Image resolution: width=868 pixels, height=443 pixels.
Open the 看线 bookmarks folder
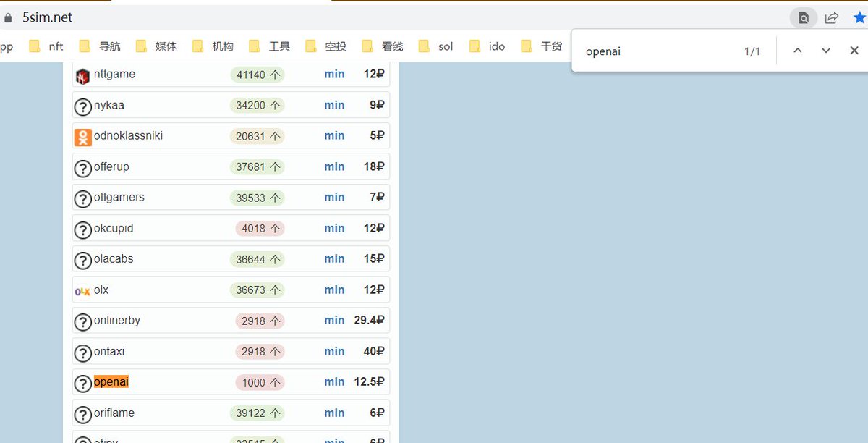tap(382, 46)
